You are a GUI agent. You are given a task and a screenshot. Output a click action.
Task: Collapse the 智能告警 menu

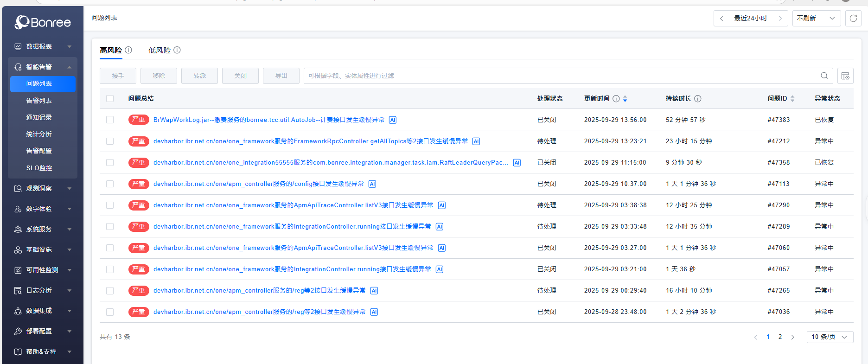(x=43, y=67)
